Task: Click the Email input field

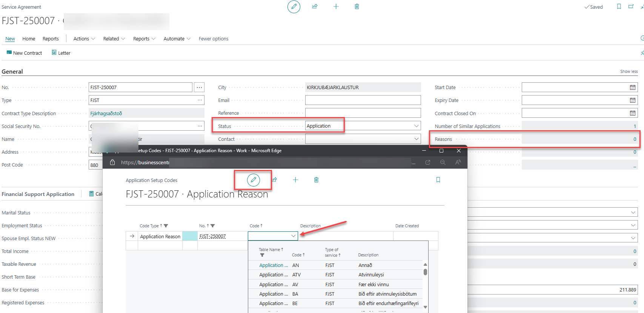Action: pos(363,100)
